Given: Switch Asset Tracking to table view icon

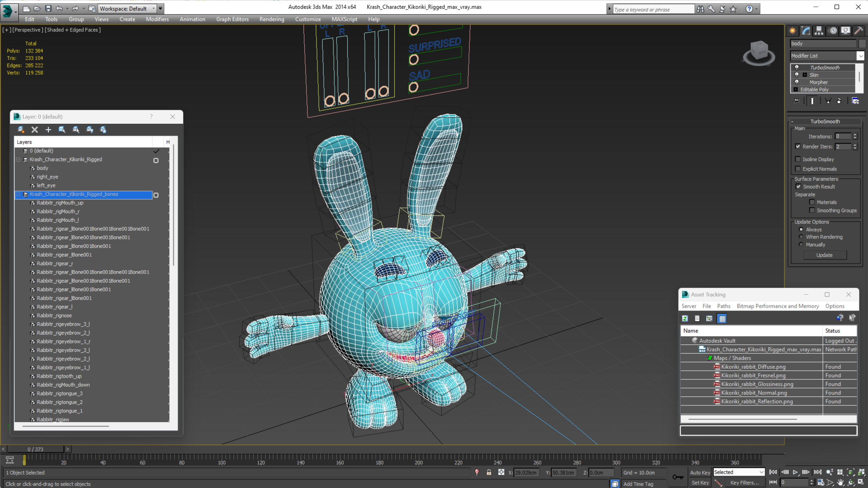Looking at the screenshot, I should [x=722, y=318].
